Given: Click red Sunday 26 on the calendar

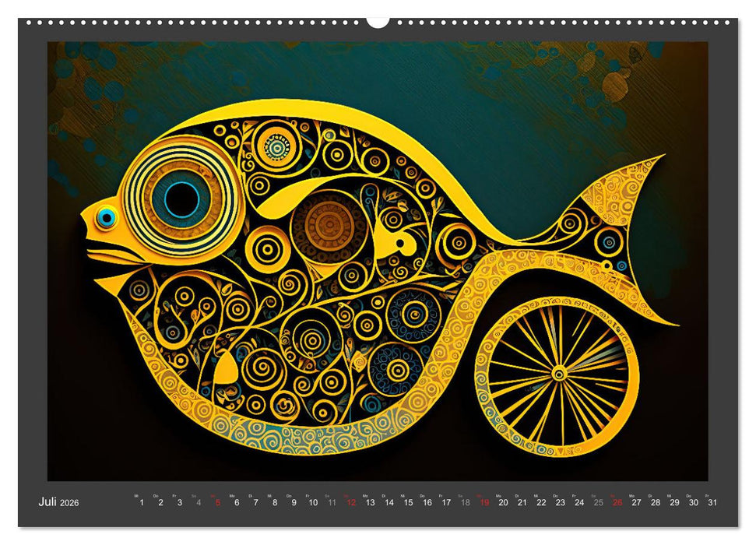Looking at the screenshot, I should (617, 503).
